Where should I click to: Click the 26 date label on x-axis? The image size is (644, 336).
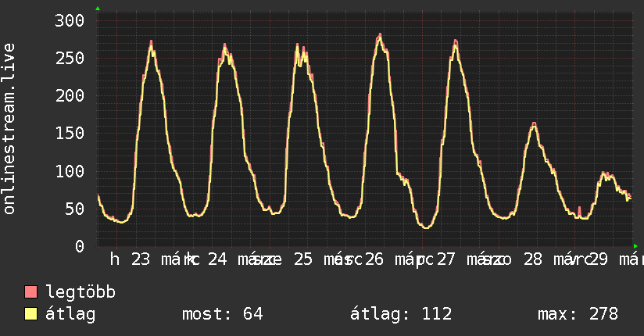click(374, 259)
